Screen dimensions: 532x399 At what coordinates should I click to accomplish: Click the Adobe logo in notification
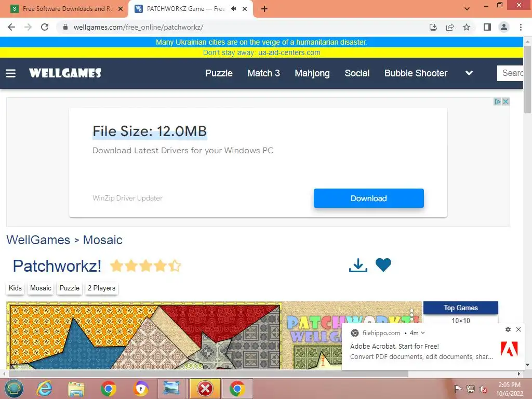(x=509, y=349)
